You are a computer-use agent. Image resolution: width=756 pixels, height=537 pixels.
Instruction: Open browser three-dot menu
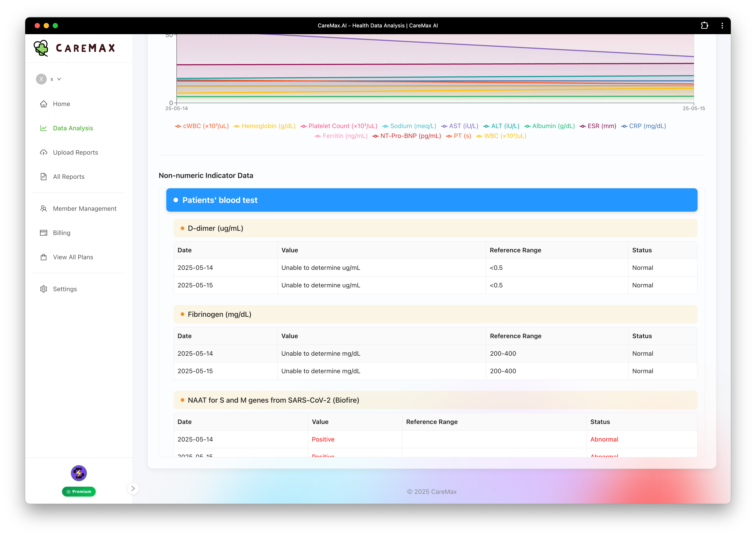coord(722,25)
